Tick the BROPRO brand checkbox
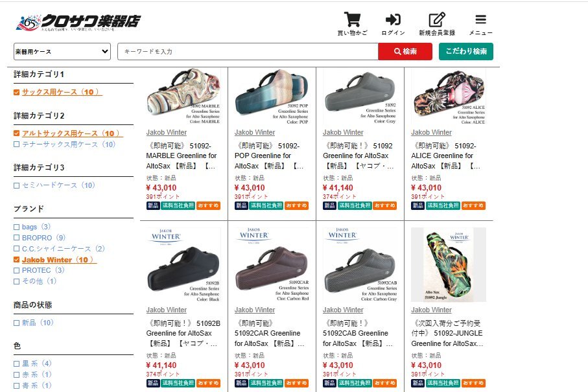This screenshot has height=392, width=588. pos(16,238)
